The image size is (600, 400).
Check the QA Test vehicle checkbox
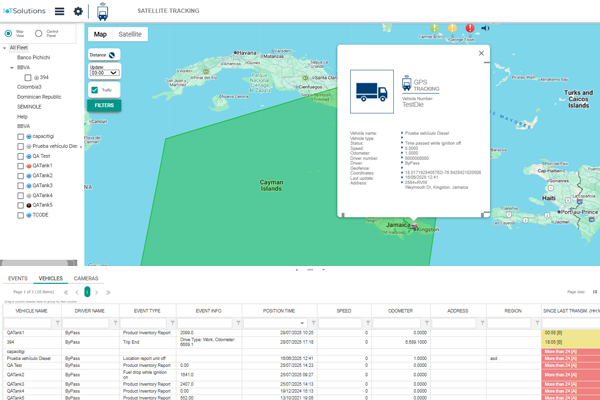20,157
